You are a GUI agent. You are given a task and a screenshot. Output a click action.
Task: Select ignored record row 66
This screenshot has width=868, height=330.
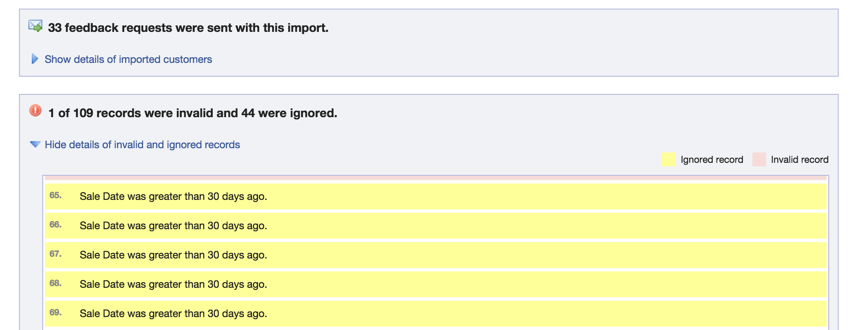[x=435, y=226]
